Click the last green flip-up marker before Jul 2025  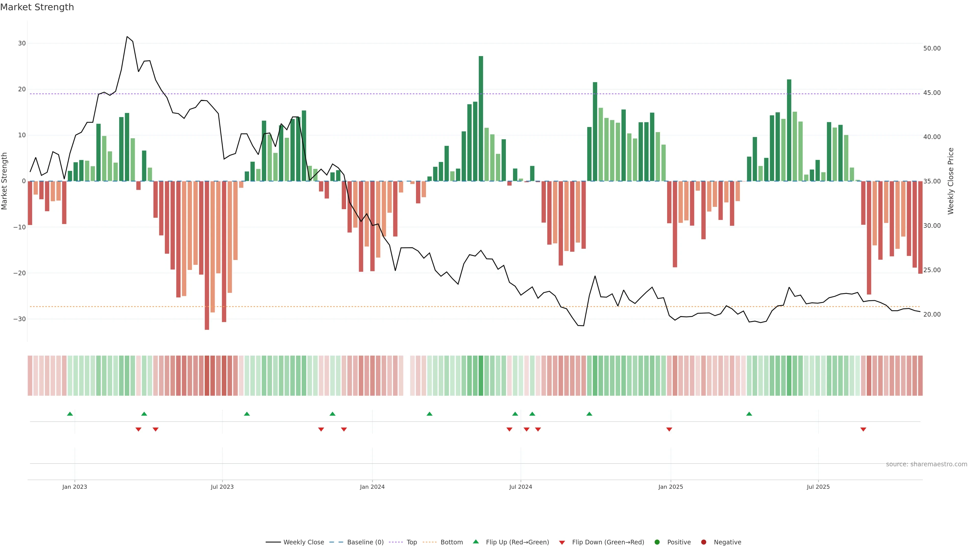coord(749,414)
